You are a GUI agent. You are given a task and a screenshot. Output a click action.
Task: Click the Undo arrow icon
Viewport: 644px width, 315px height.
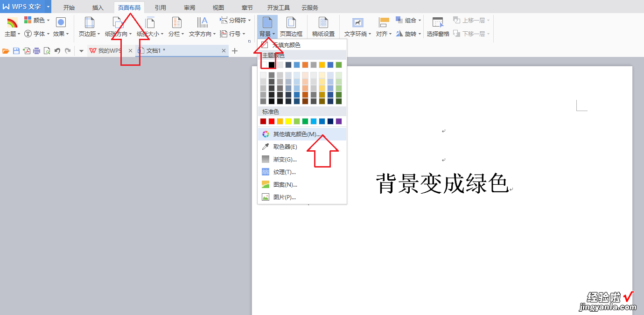(x=57, y=51)
